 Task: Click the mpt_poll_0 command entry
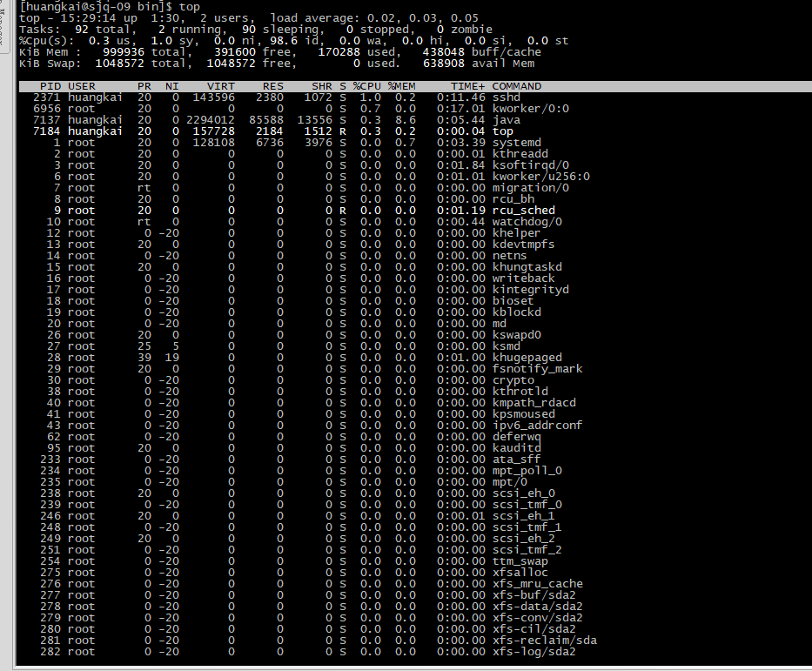click(x=527, y=473)
